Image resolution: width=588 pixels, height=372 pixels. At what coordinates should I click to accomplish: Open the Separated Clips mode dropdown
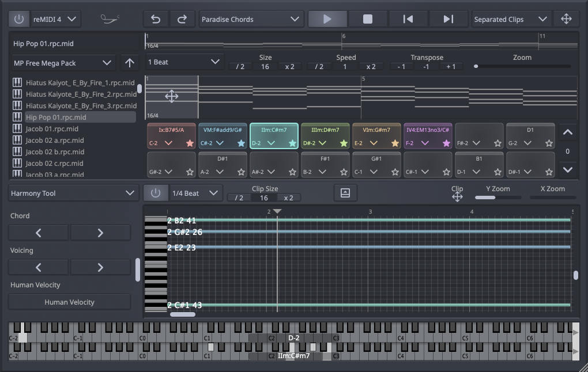coord(510,18)
